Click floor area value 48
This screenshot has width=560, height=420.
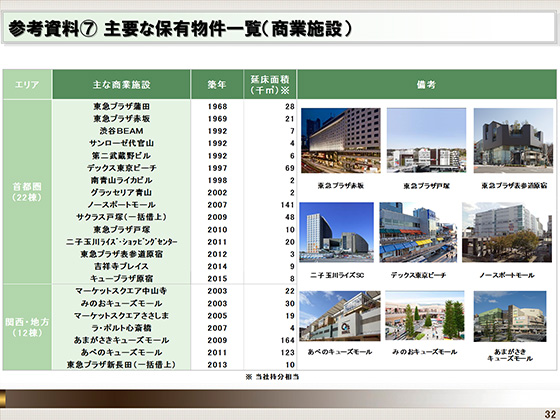pos(290,217)
